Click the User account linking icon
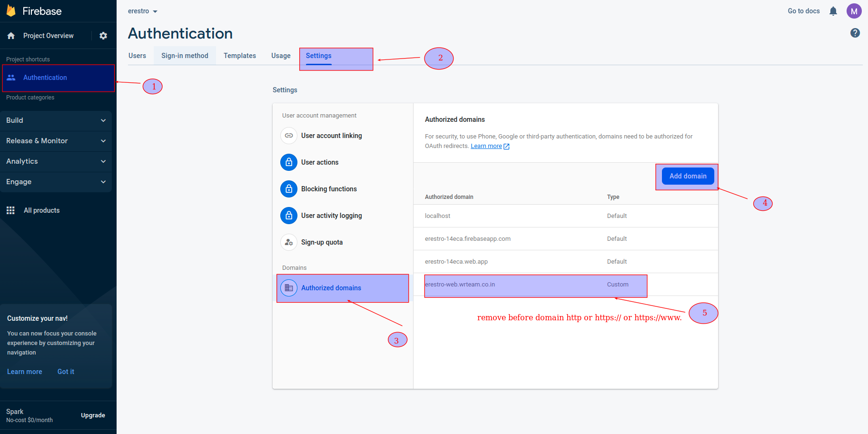Image resolution: width=868 pixels, height=434 pixels. point(289,136)
